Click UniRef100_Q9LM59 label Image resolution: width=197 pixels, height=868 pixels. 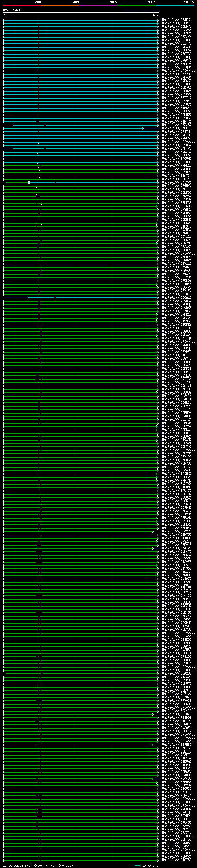[x=177, y=169]
